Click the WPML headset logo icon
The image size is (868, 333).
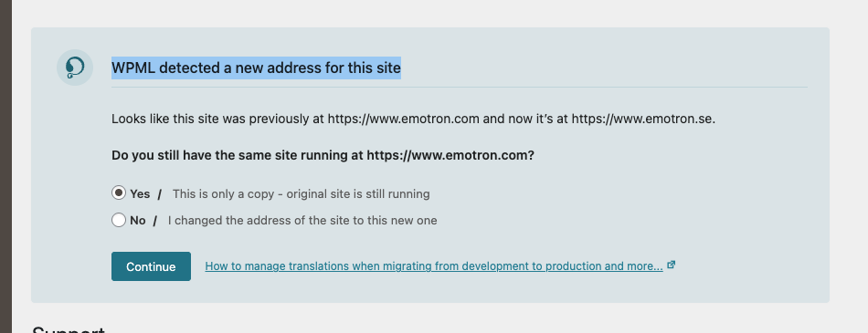75,68
